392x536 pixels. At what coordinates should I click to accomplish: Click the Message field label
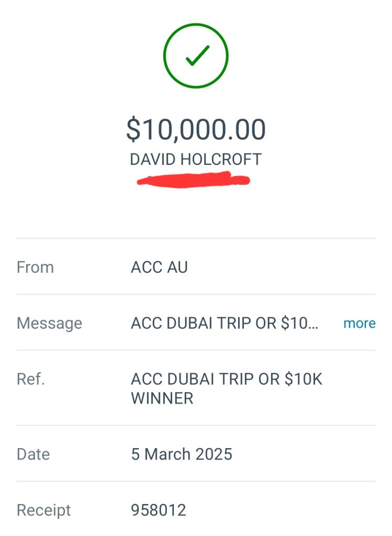click(49, 323)
